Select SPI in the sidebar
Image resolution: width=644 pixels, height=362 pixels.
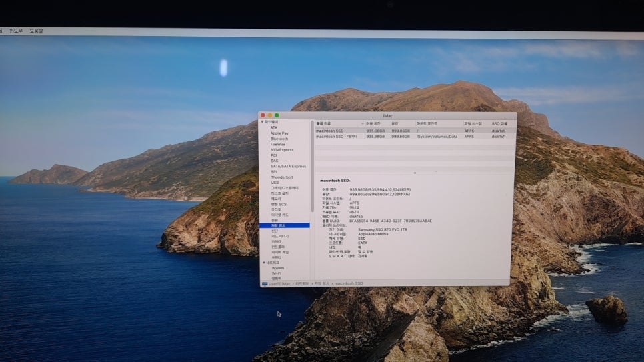tap(273, 172)
